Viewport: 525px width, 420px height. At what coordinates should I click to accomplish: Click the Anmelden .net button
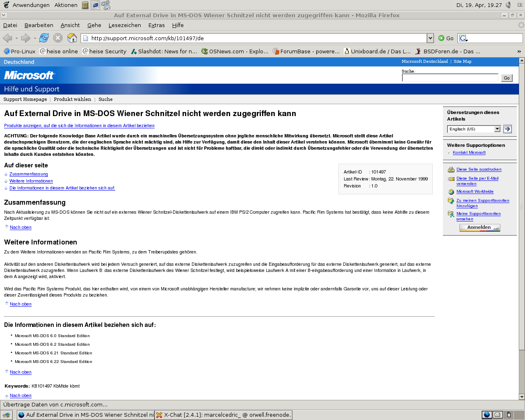(x=480, y=228)
